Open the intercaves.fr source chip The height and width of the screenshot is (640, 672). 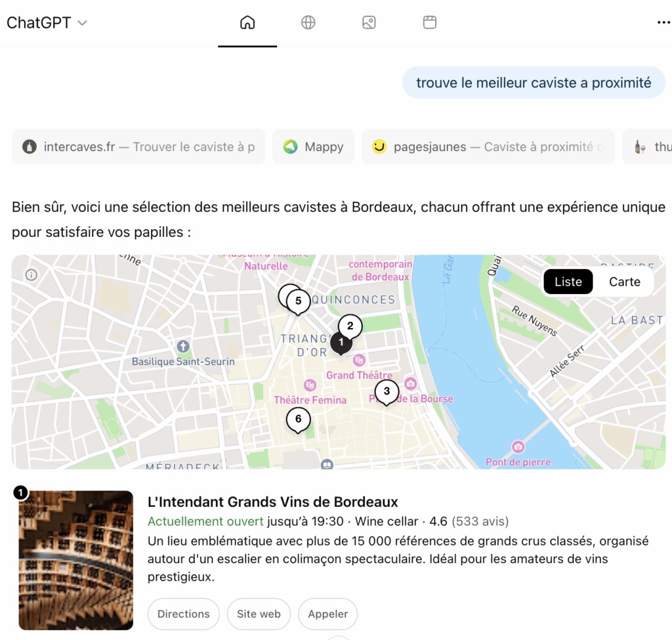138,147
